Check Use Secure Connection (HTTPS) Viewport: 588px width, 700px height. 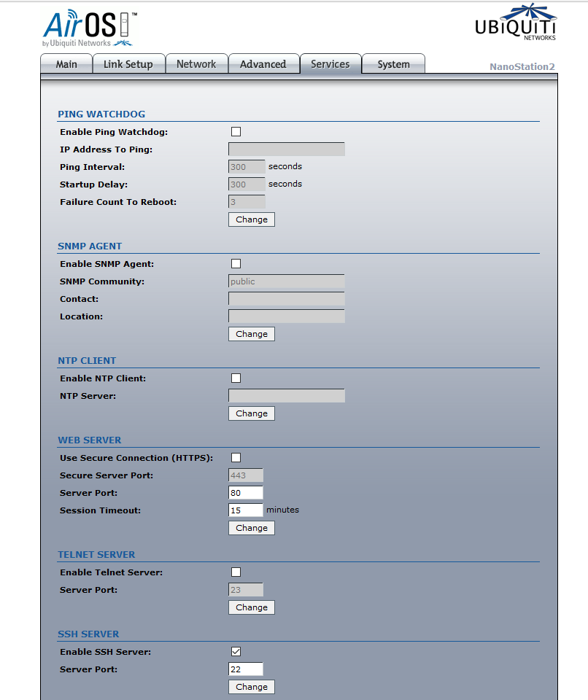pyautogui.click(x=236, y=458)
